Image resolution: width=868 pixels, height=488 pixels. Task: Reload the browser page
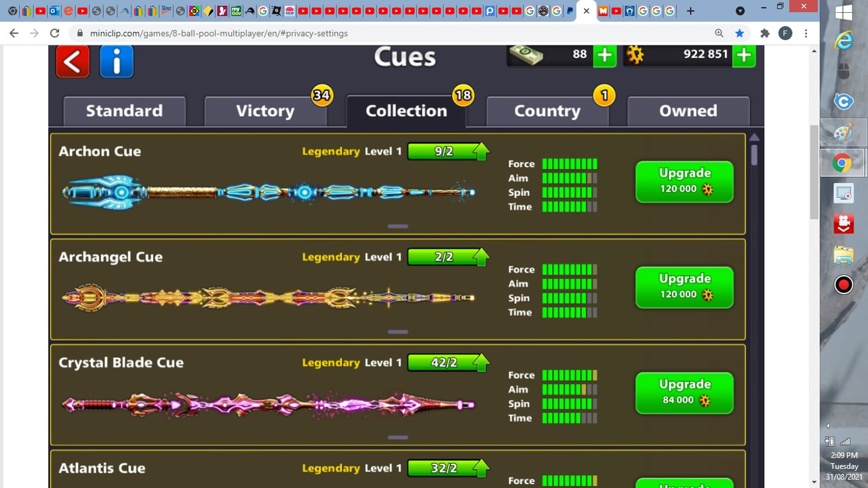click(55, 33)
